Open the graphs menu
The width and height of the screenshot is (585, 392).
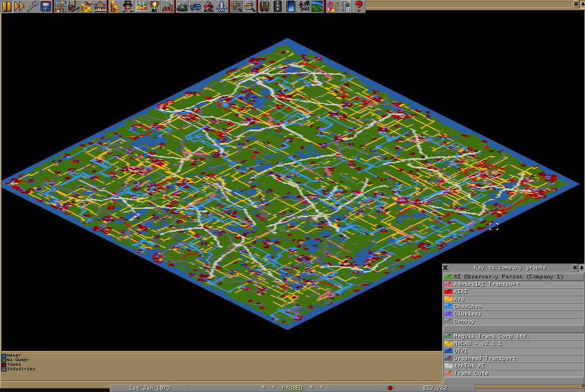click(141, 6)
